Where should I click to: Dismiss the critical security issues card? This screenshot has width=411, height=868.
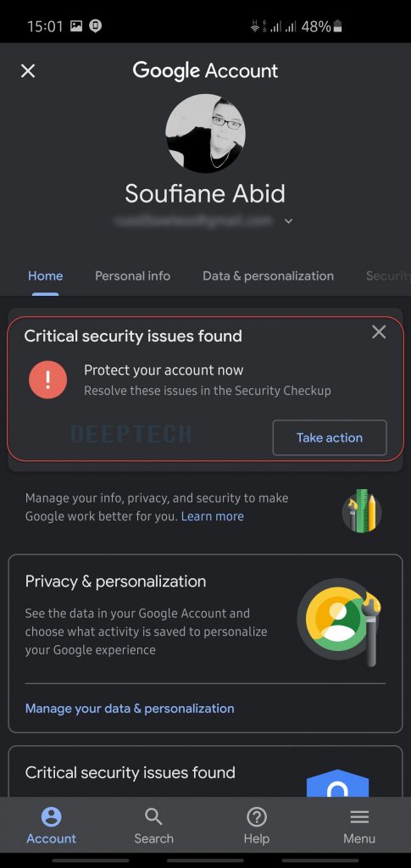pyautogui.click(x=379, y=332)
